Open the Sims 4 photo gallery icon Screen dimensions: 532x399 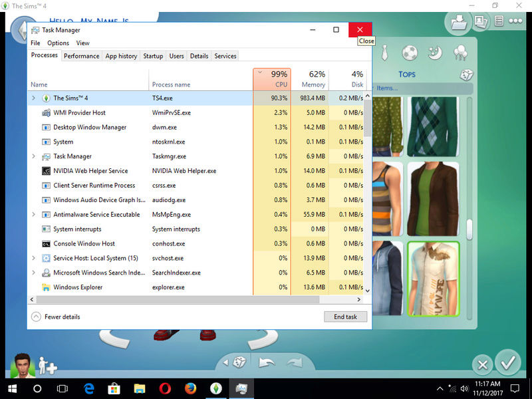481,22
